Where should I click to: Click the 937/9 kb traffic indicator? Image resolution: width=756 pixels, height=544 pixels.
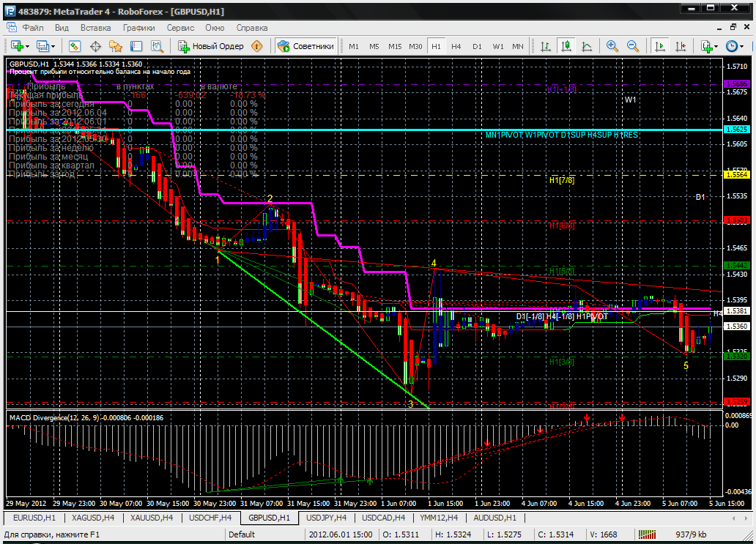(691, 534)
